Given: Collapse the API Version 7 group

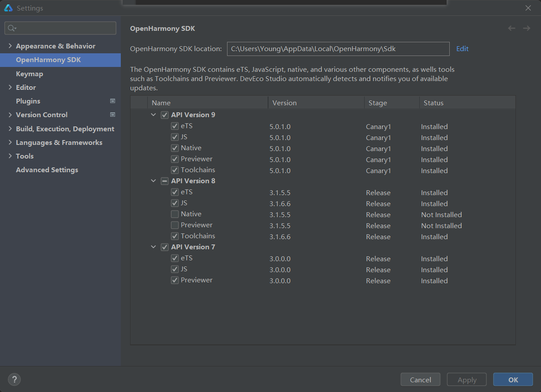Looking at the screenshot, I should [x=153, y=247].
